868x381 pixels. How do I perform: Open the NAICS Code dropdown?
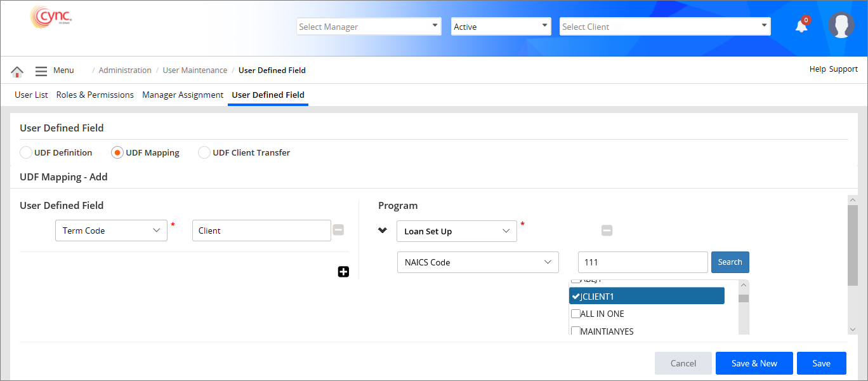[x=477, y=262]
